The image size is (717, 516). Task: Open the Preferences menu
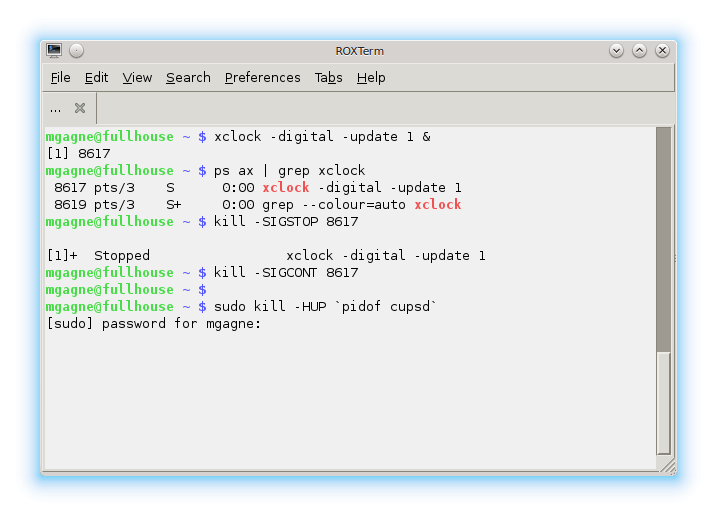pyautogui.click(x=262, y=78)
